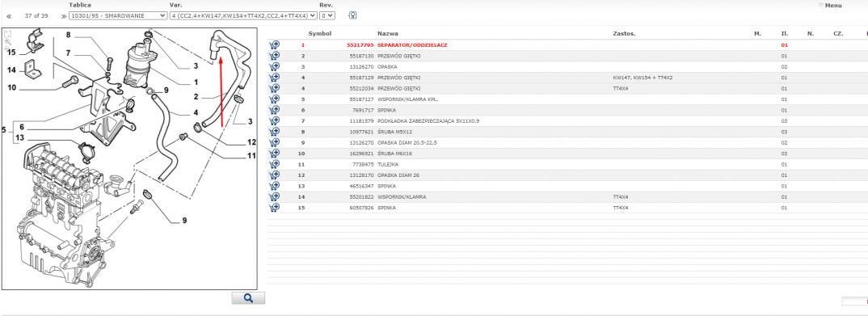Image resolution: width=868 pixels, height=316 pixels.
Task: Add part 55187130 PRZEWÓD GIĘTKI to cart
Action: pyautogui.click(x=274, y=55)
